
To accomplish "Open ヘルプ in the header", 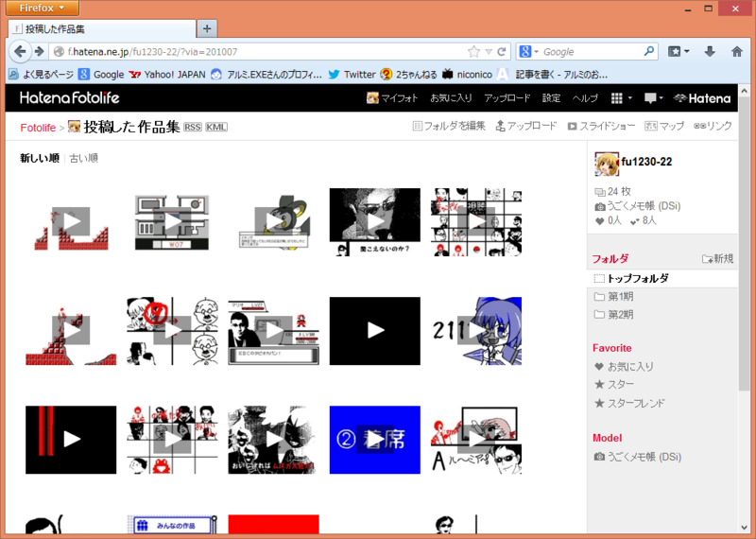I will coord(585,98).
